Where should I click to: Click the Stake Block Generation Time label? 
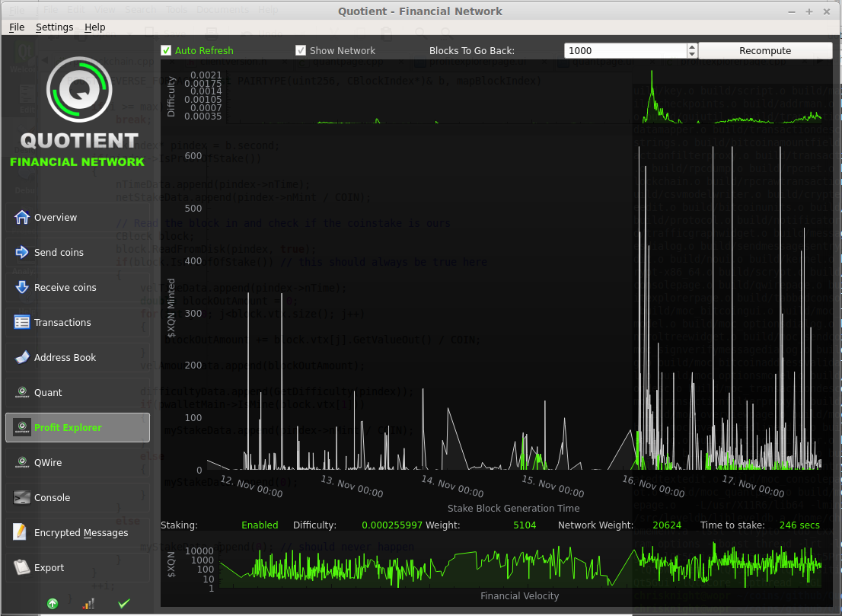pos(513,508)
